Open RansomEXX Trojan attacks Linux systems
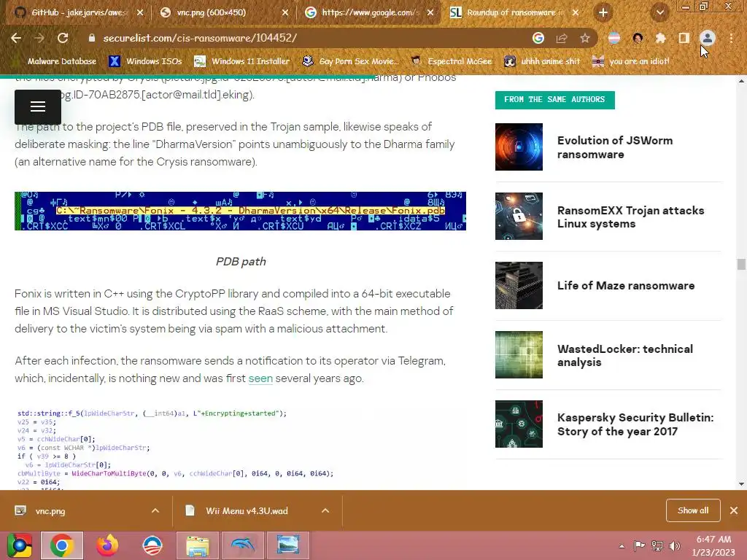 [631, 217]
